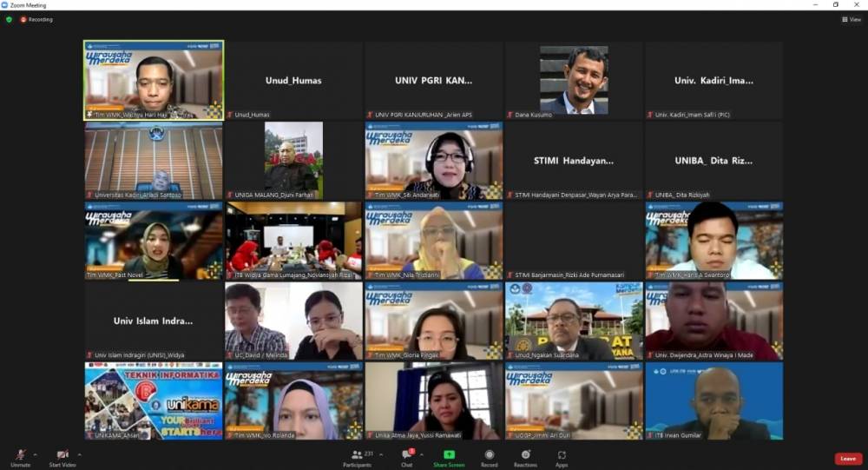Expand audio options arrow beside Unmute
Image resolution: width=868 pixels, height=470 pixels.
click(x=35, y=453)
